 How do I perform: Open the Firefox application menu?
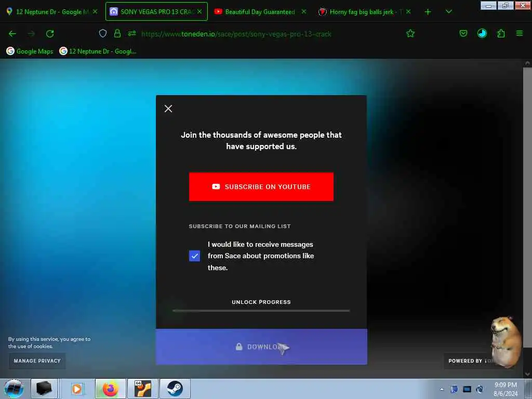point(520,33)
